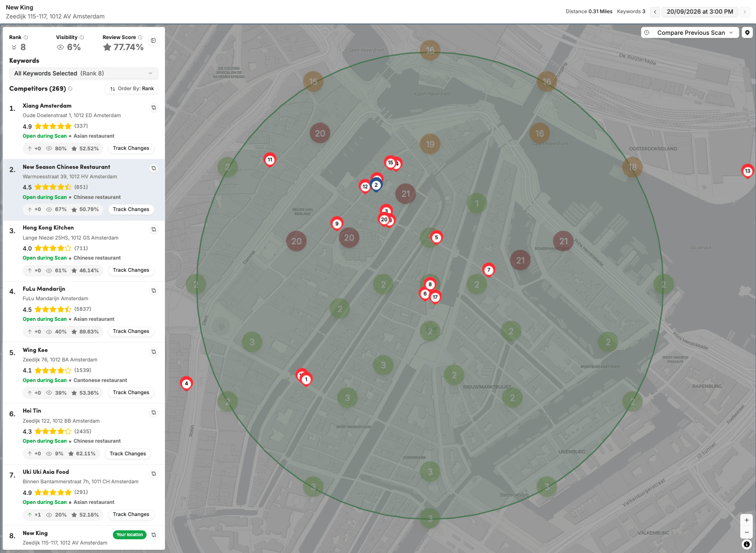Click the locate icon for Hong Kong Kitchen
This screenshot has width=756, height=553.
(x=154, y=230)
